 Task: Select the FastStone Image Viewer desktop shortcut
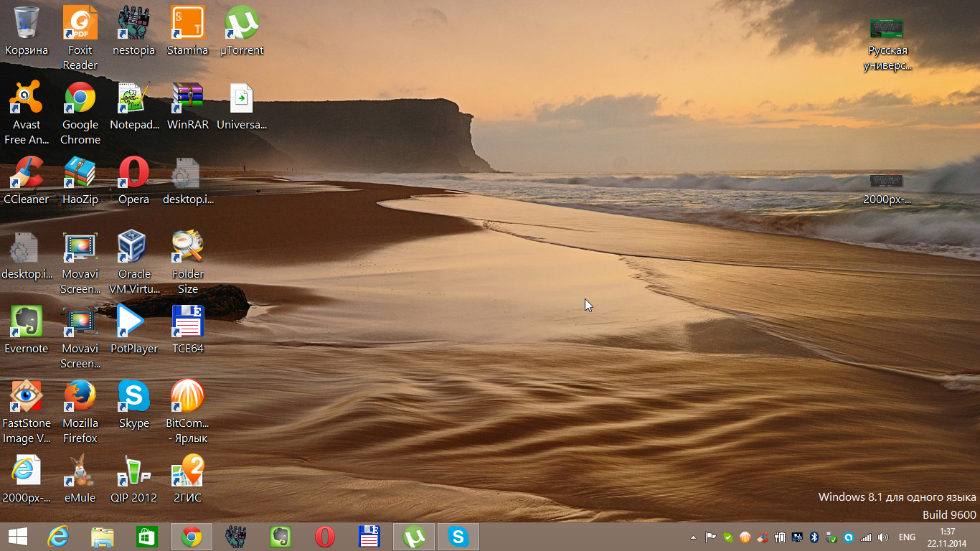pos(27,412)
